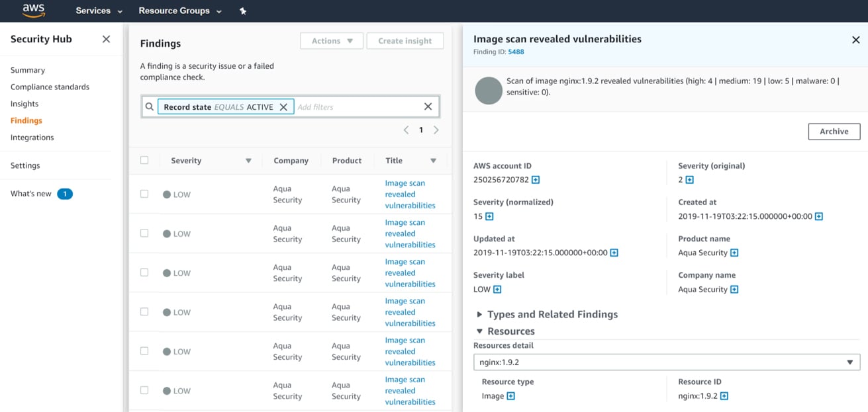This screenshot has width=868, height=412.
Task: Add filter for Updated at timestamp
Action: [614, 253]
